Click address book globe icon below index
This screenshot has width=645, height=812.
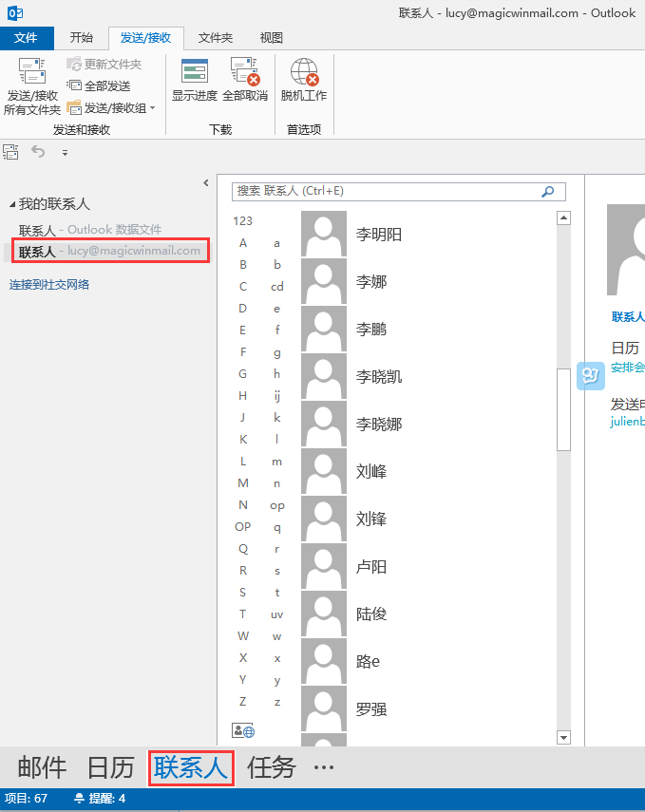click(x=243, y=730)
